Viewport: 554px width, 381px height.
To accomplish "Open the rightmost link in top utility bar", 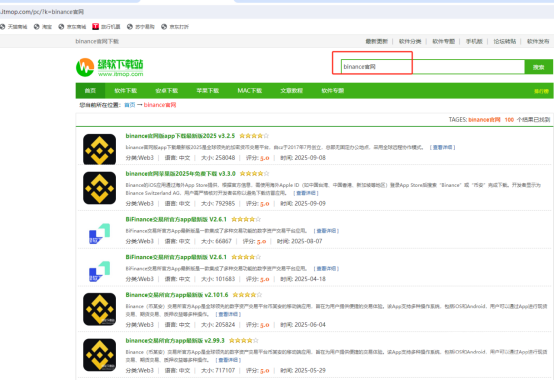I will (x=538, y=41).
